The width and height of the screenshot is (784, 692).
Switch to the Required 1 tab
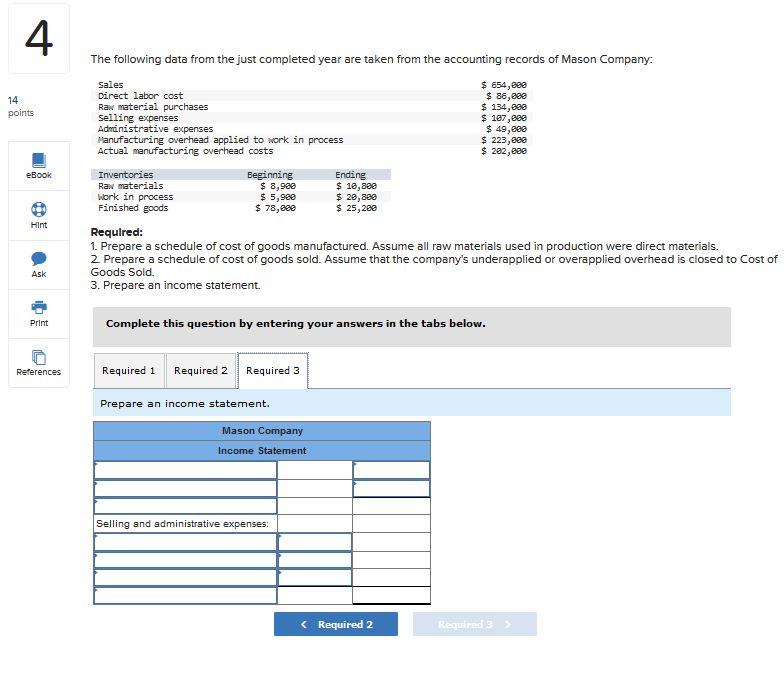point(129,370)
